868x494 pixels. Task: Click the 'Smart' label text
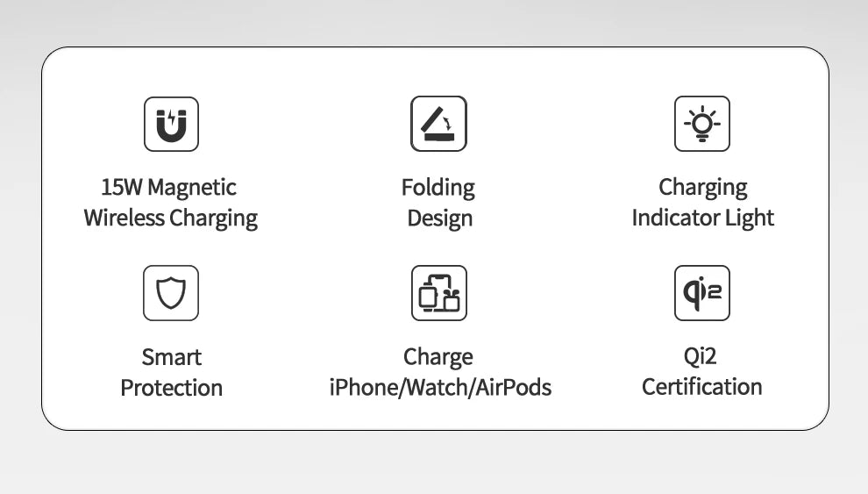tap(171, 357)
